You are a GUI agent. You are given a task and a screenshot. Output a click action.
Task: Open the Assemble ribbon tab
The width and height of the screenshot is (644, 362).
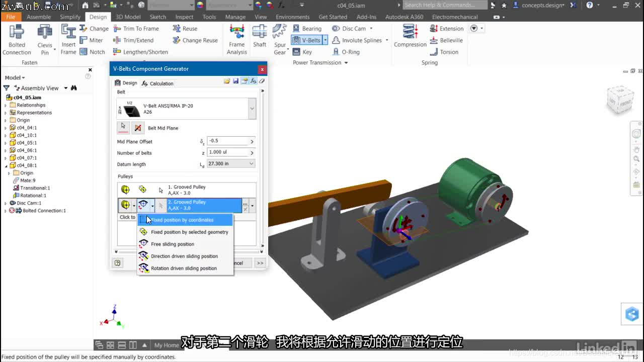point(39,17)
